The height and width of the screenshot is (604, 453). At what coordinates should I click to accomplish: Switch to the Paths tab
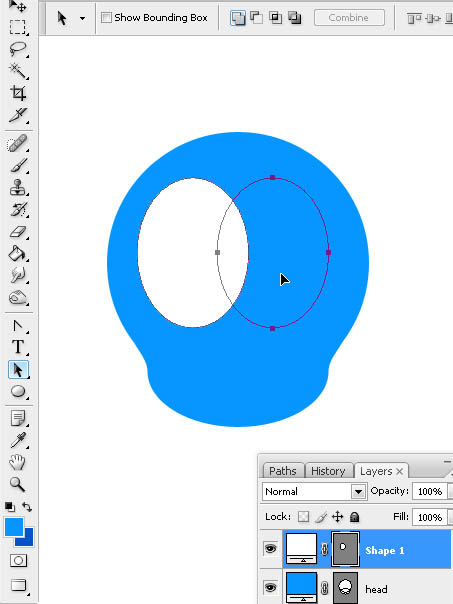tap(283, 471)
